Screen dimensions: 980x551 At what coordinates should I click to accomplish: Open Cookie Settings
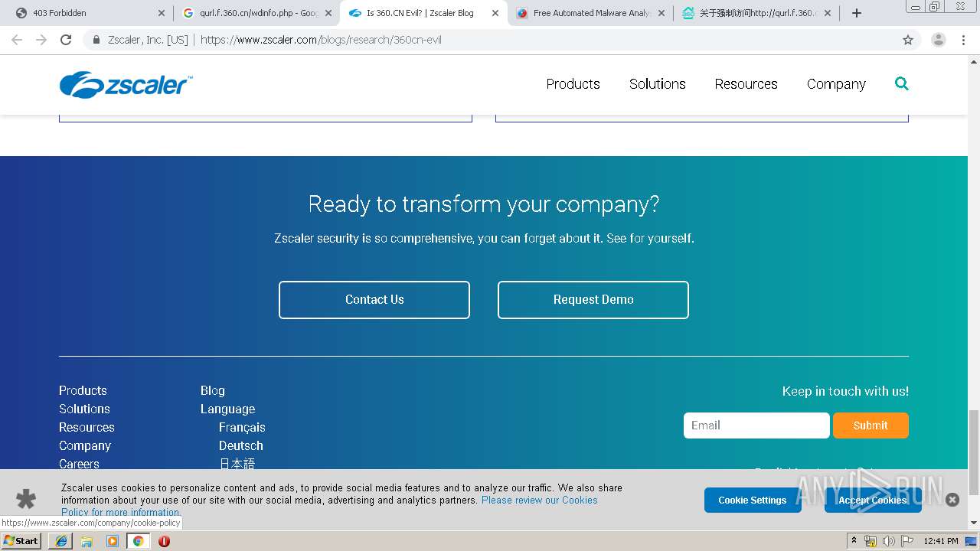(x=753, y=500)
